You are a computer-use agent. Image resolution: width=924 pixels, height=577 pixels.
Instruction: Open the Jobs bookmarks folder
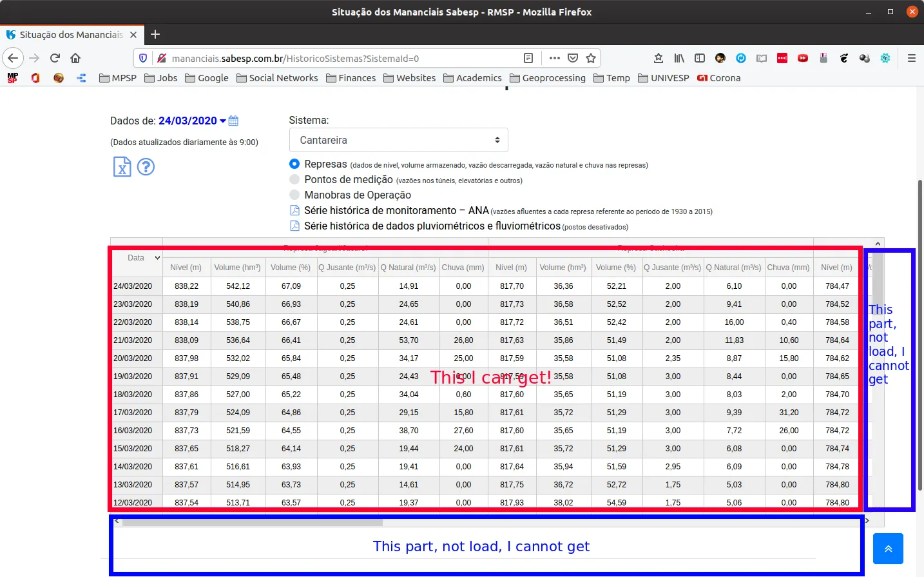[161, 78]
